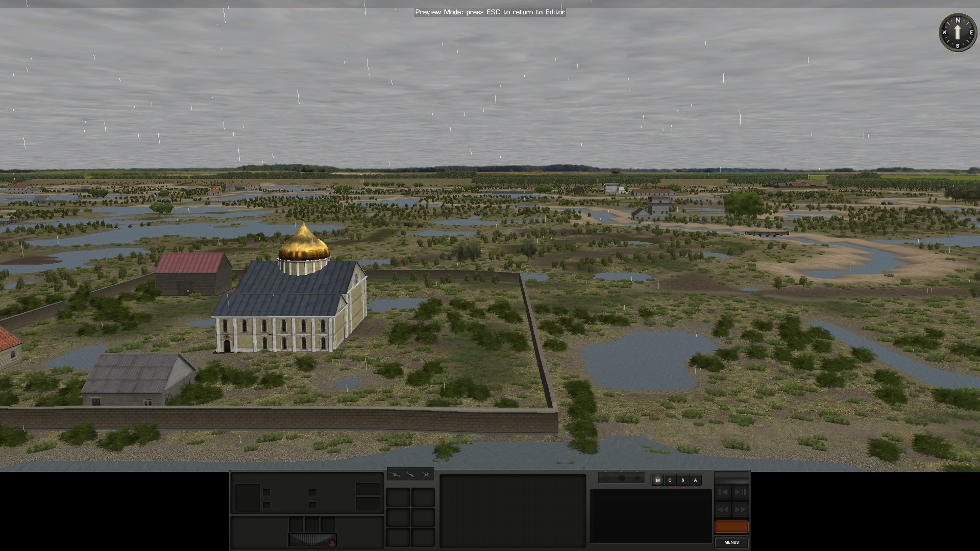The image size is (980, 551).
Task: Open the Administrative commands tab (A)
Action: coord(695,480)
